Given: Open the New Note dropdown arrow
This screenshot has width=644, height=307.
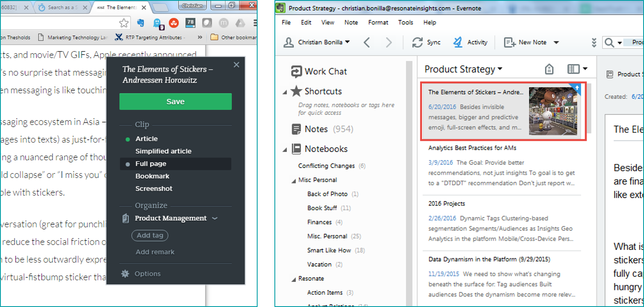Looking at the screenshot, I should point(556,42).
